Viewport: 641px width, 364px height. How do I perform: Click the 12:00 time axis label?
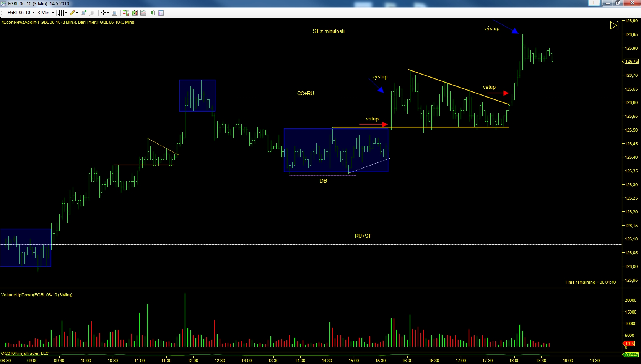pos(193,361)
